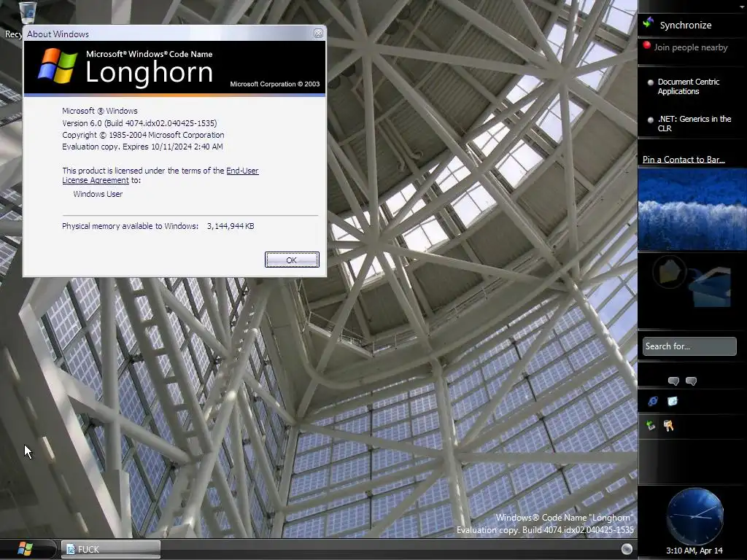The height and width of the screenshot is (560, 747).
Task: Click the Synchronize icon in the sidebar
Action: [x=649, y=23]
